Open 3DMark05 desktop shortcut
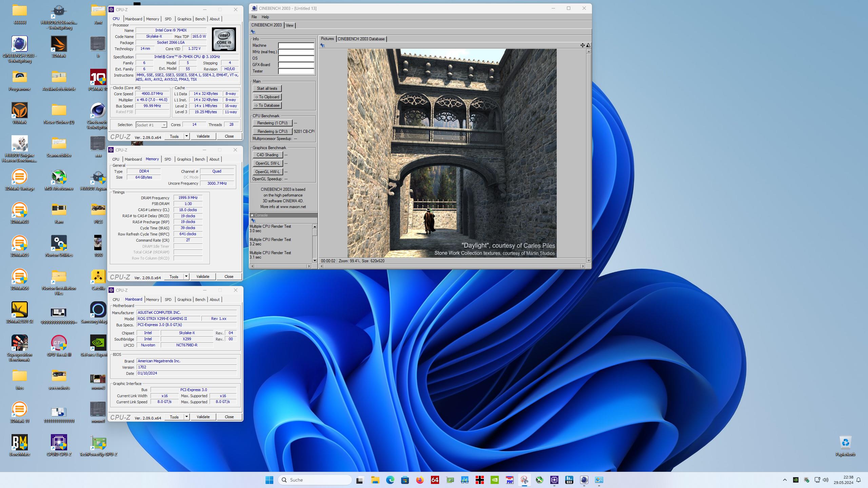Viewport: 868px width, 488px height. click(x=20, y=246)
